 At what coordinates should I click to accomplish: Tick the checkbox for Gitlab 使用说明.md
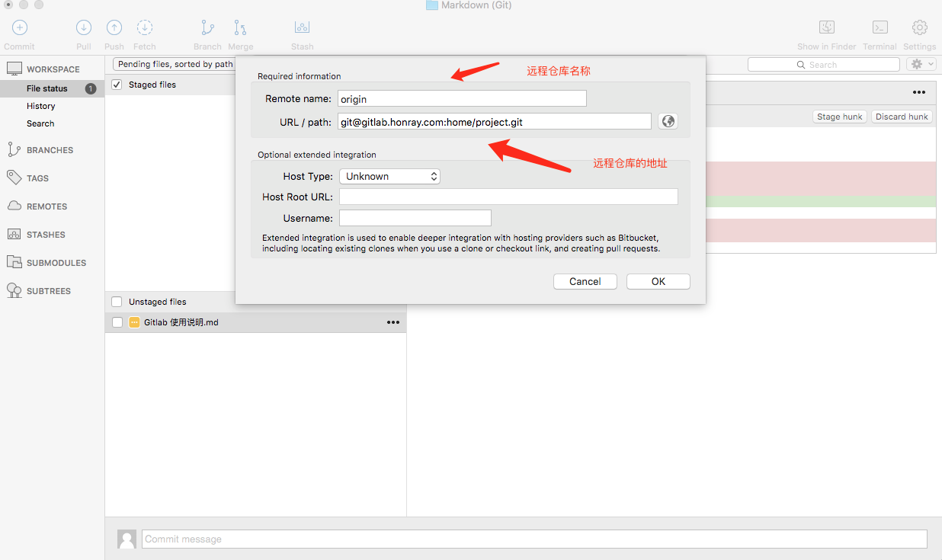[117, 322]
